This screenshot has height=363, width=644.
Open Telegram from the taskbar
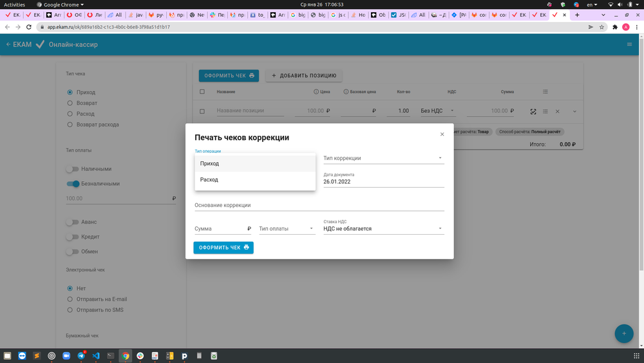[x=81, y=355]
